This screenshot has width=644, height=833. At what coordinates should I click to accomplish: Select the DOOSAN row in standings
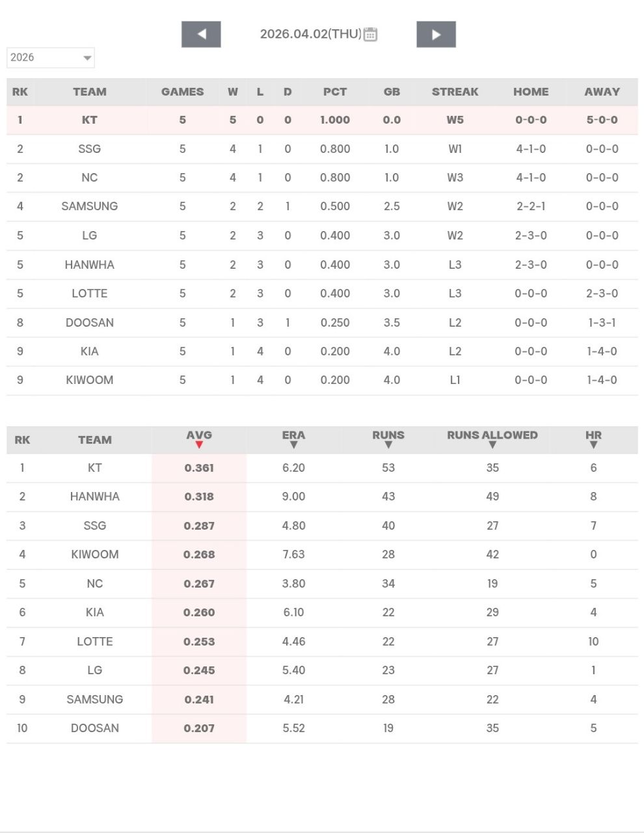[x=90, y=323]
